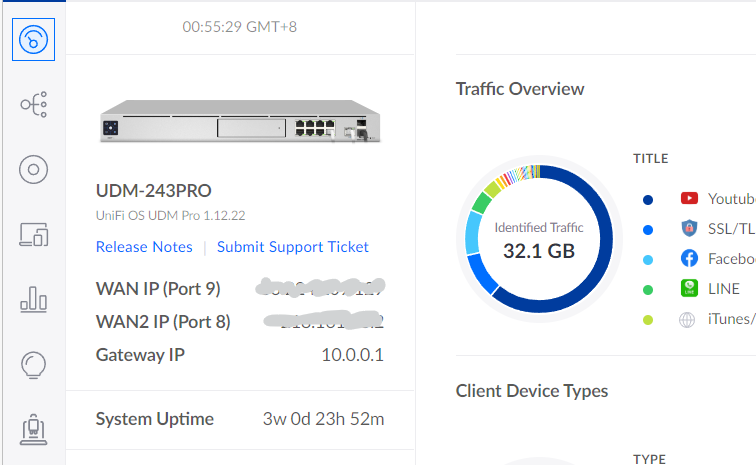Click the green LINE app icon

[689, 289]
